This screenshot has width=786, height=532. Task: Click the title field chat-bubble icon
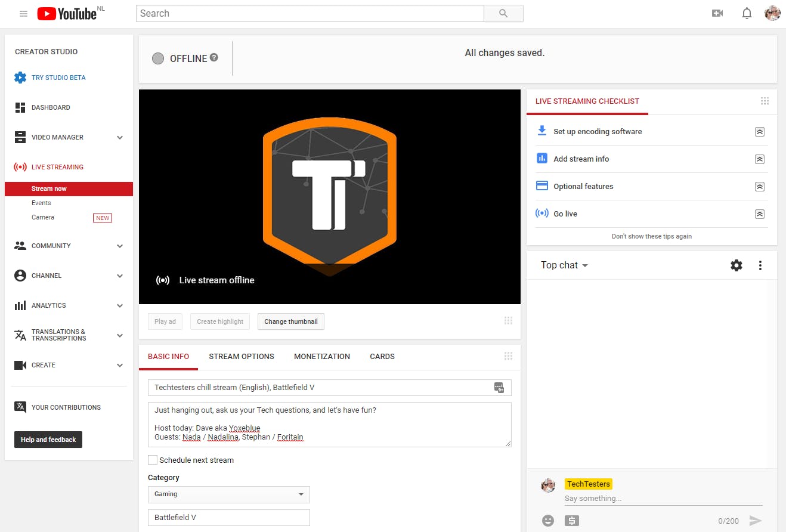pos(499,388)
